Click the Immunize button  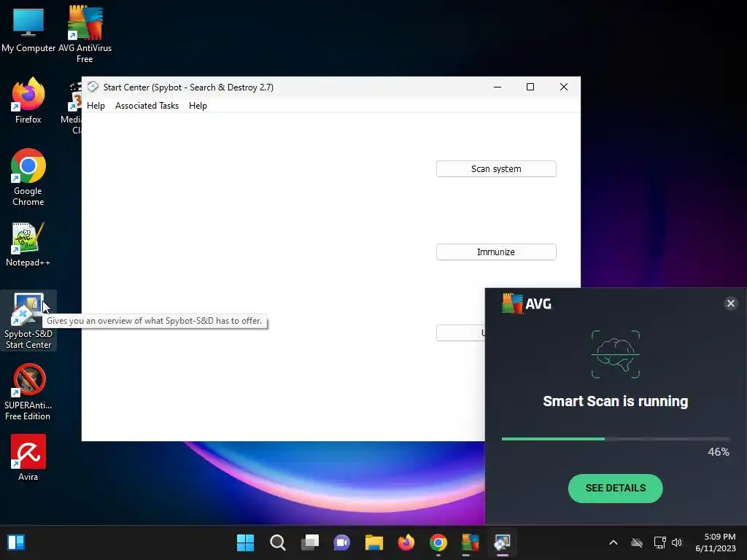[496, 252]
